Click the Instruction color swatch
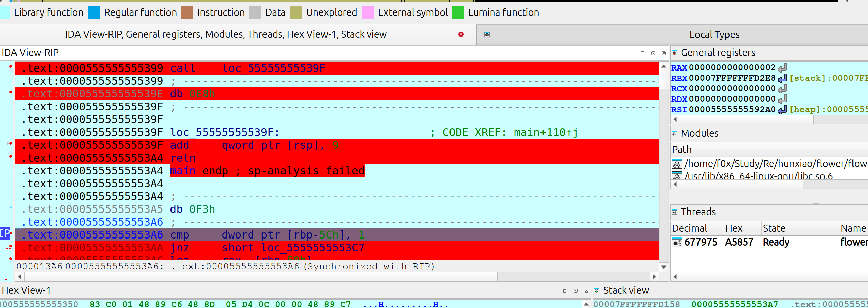 [187, 12]
